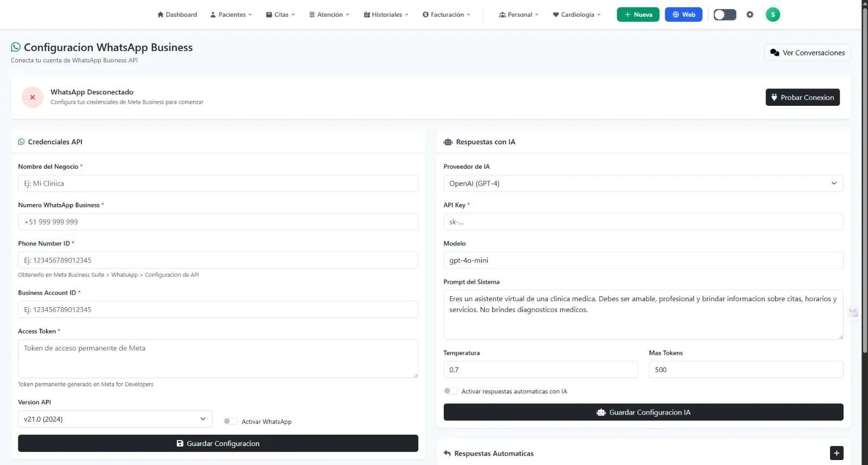Toggle the dark mode switch in navbar
Screen dimensions: 868x465
click(724, 15)
